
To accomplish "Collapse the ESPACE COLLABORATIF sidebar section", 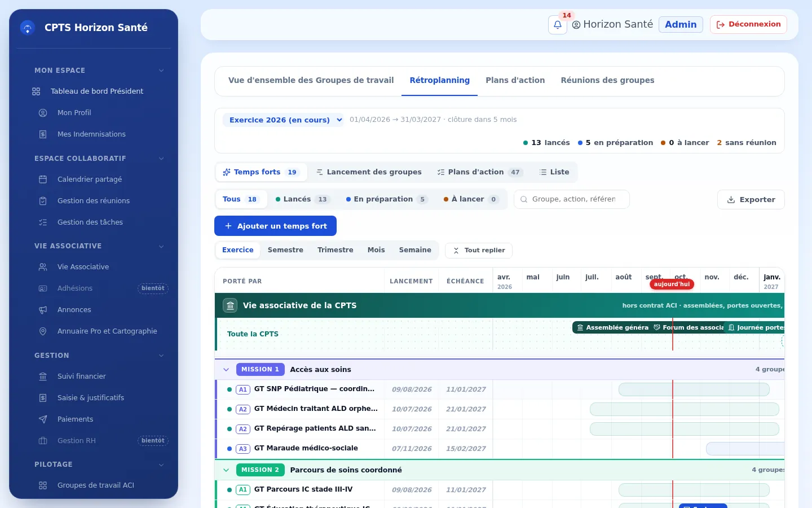I will pyautogui.click(x=161, y=159).
